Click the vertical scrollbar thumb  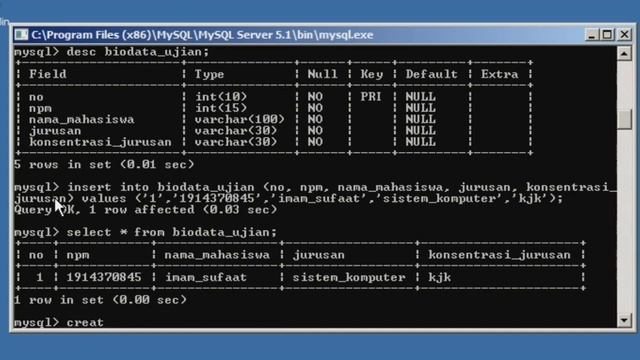(x=624, y=120)
